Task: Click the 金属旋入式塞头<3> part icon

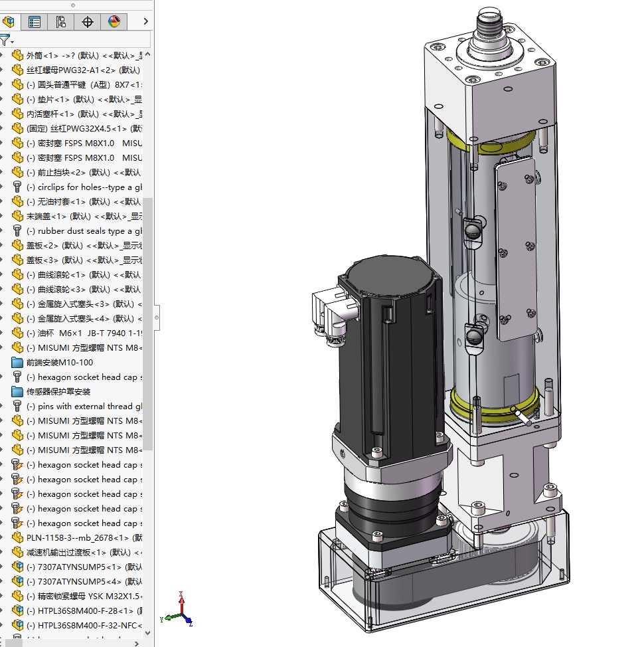Action: click(x=17, y=304)
